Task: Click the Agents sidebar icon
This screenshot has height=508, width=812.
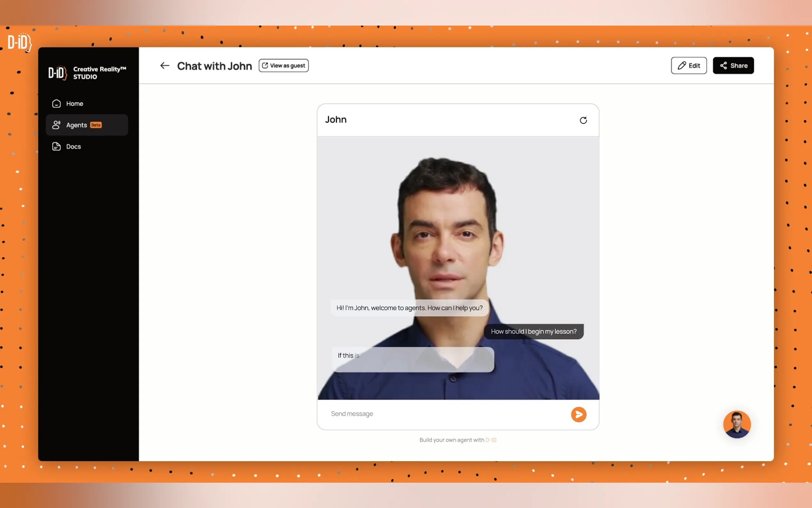Action: [56, 125]
